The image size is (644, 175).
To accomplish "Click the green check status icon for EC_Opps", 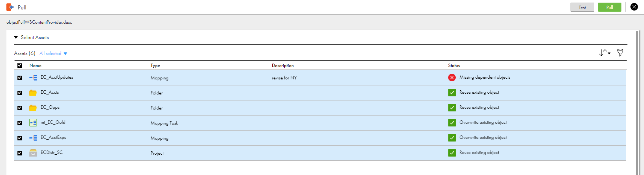I will click(x=452, y=108).
